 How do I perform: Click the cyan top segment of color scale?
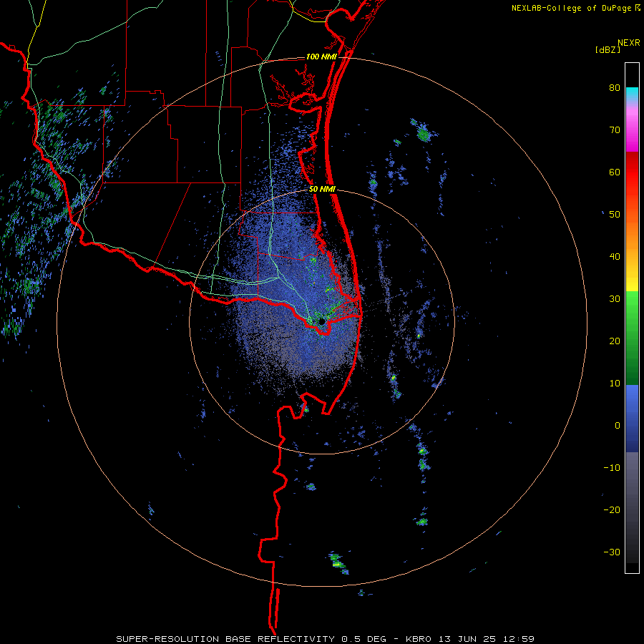tap(632, 92)
